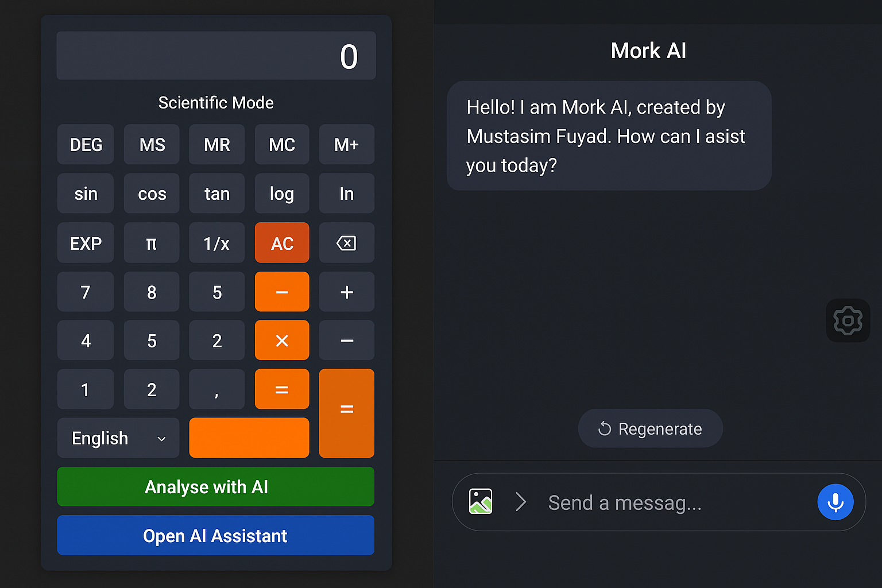Click the Send a message input field

[x=672, y=502]
